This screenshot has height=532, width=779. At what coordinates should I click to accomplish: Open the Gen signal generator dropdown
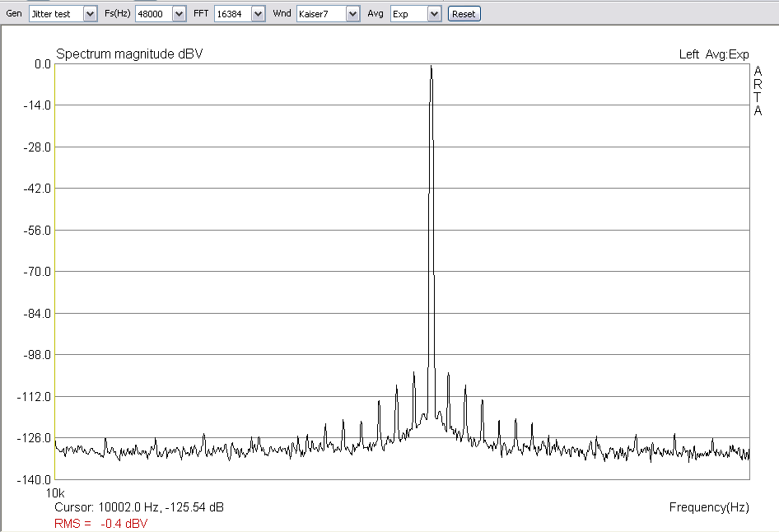coord(90,14)
